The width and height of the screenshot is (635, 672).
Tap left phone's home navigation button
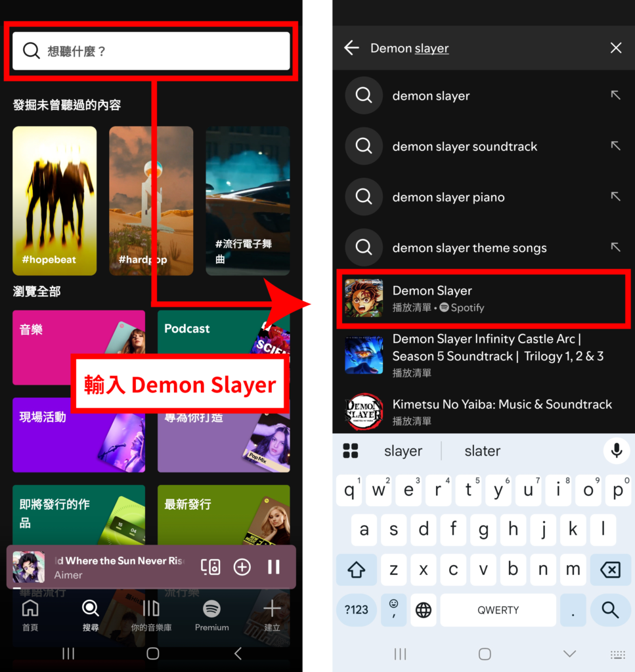coord(152,654)
